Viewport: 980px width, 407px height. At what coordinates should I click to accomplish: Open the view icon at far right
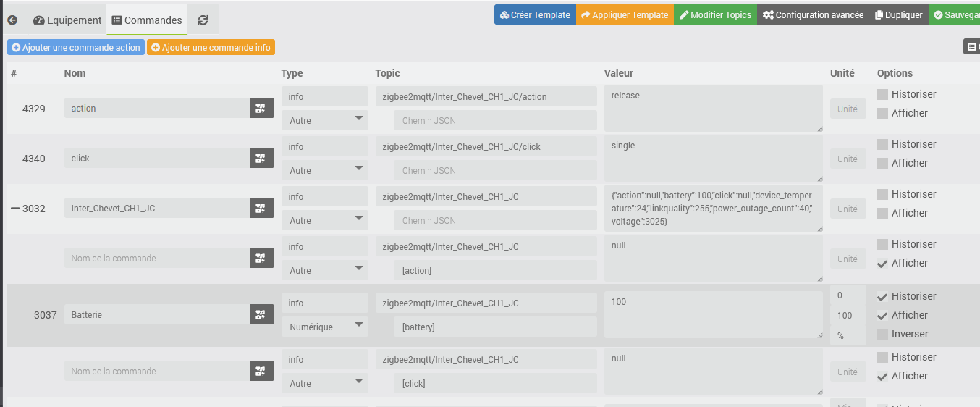click(971, 47)
